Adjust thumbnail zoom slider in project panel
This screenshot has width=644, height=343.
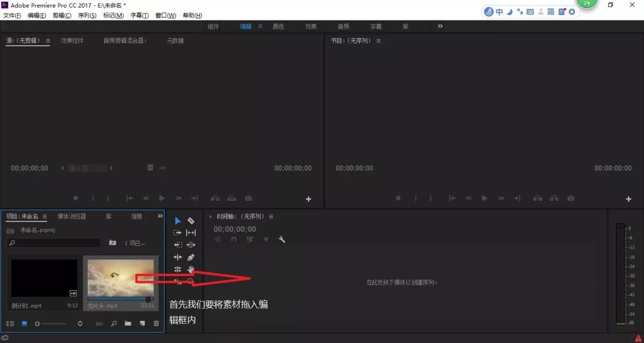[51, 323]
